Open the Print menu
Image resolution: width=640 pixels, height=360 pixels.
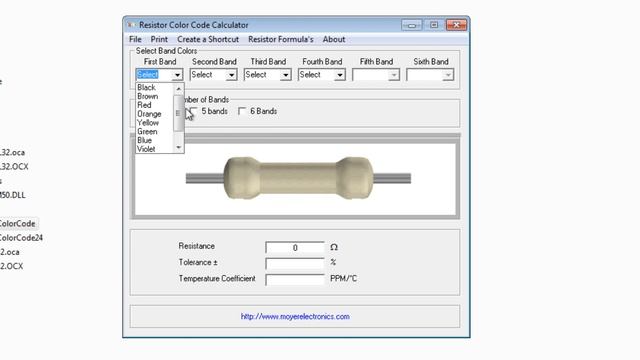point(159,39)
